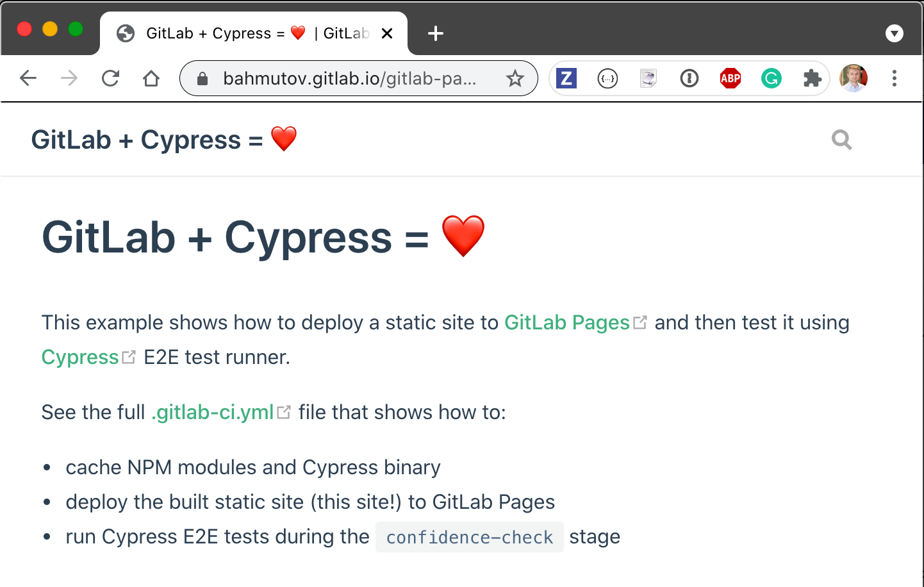924x587 pixels.
Task: Open the Cypress link in the paragraph
Action: tap(80, 357)
